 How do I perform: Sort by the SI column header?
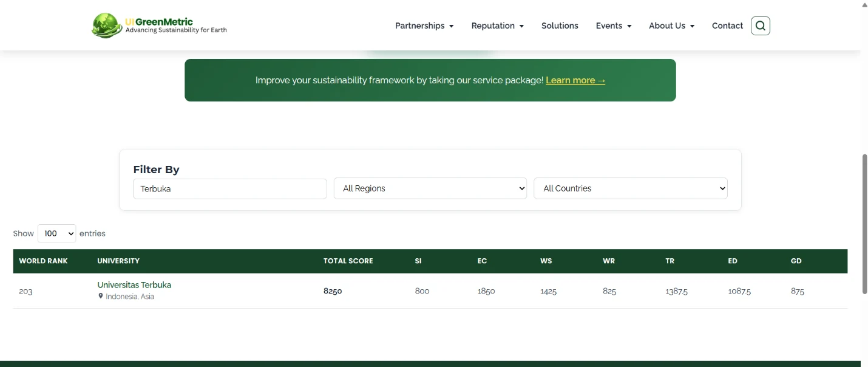coord(418,261)
